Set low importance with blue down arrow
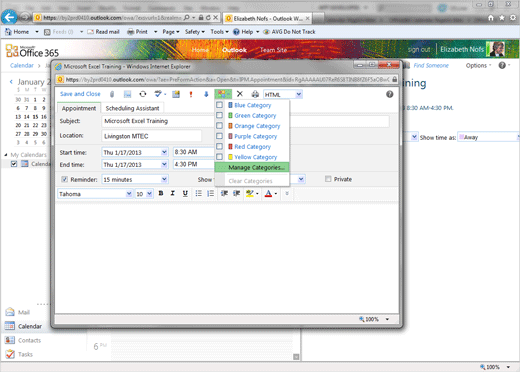Image resolution: width=520 pixels, height=372 pixels. pyautogui.click(x=206, y=94)
